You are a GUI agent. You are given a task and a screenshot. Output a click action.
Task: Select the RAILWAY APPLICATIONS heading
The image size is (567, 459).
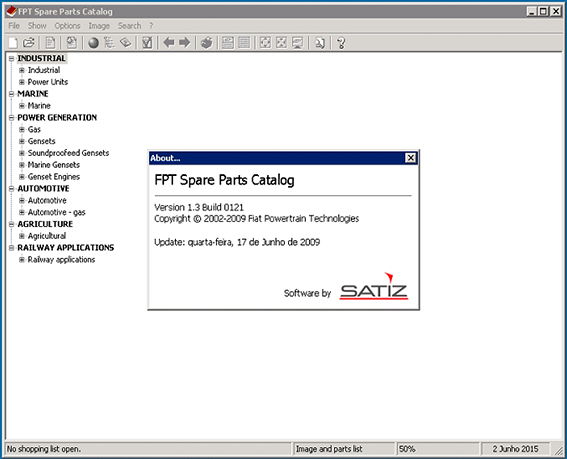click(66, 248)
